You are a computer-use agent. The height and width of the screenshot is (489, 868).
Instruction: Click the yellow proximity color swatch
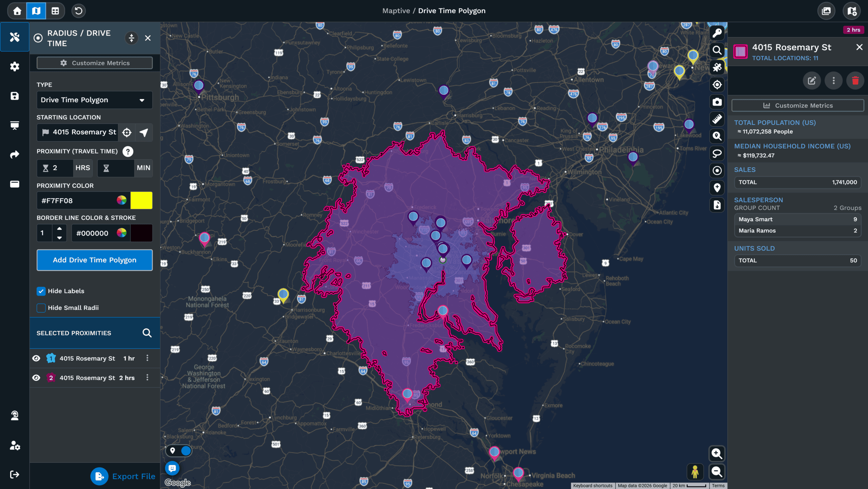click(x=141, y=201)
